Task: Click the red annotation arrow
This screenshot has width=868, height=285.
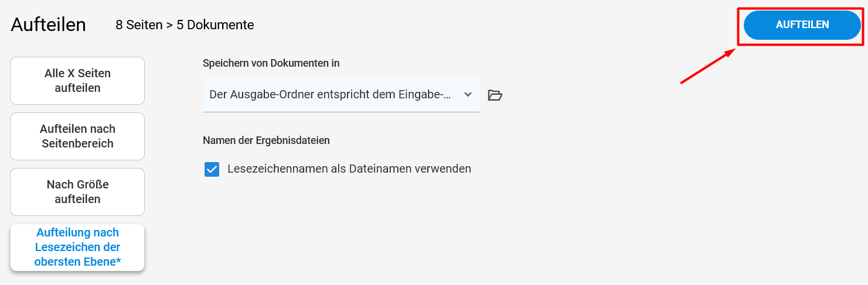Action: (x=707, y=66)
